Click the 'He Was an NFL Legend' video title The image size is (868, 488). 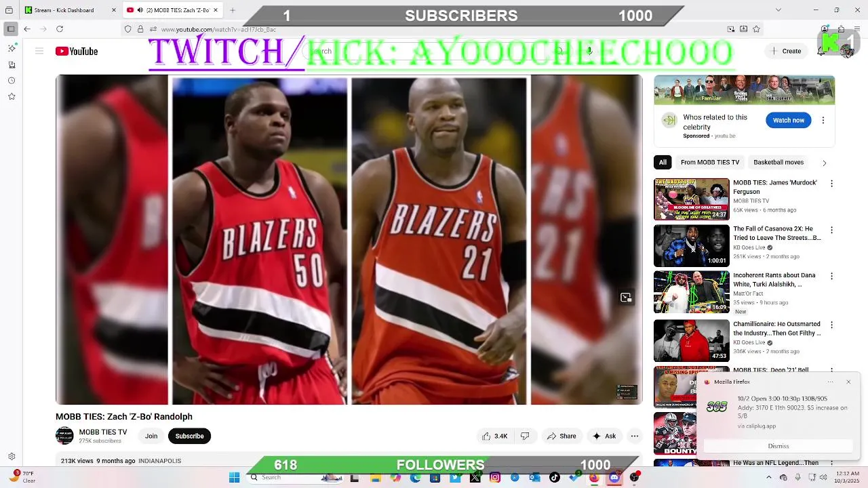(776, 463)
